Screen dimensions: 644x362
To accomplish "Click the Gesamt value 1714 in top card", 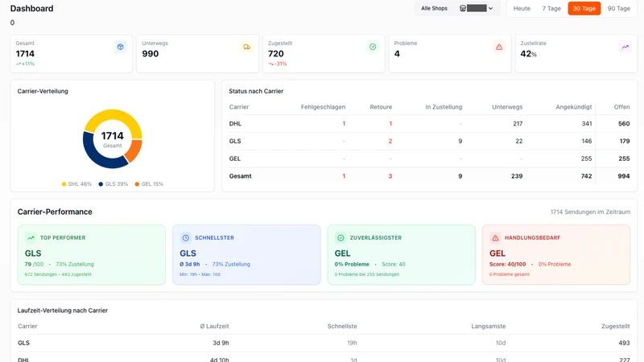I will tap(25, 54).
